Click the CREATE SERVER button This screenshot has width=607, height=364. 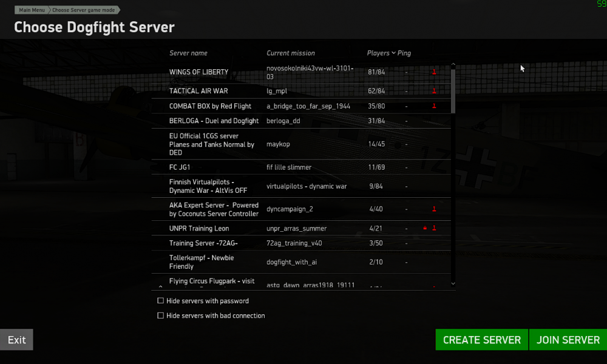click(x=481, y=340)
